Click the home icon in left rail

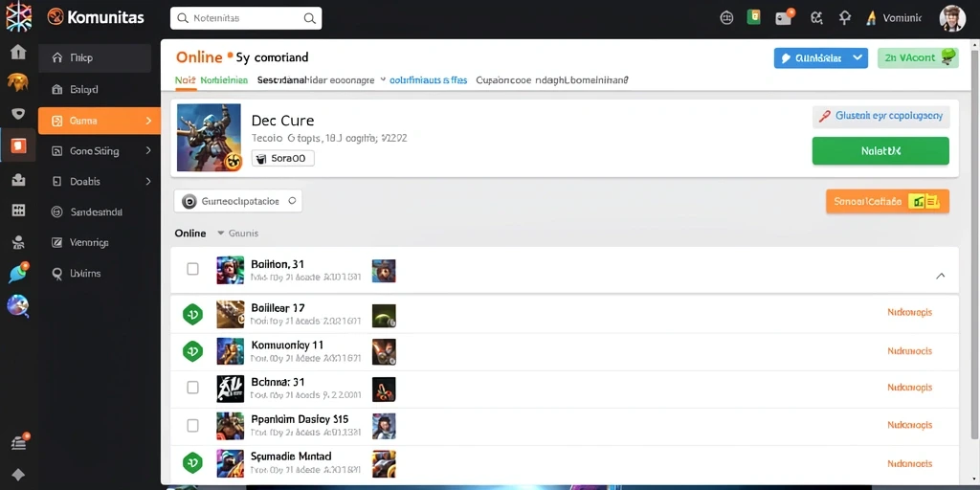coord(18,52)
